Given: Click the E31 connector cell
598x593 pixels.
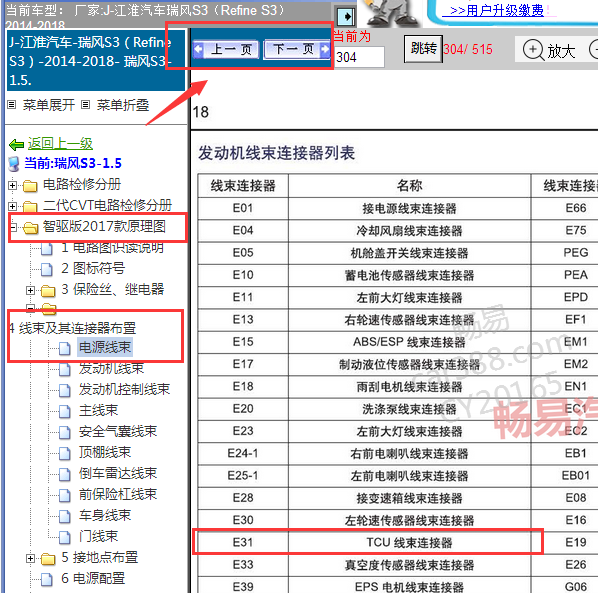Looking at the screenshot, I should 243,542.
